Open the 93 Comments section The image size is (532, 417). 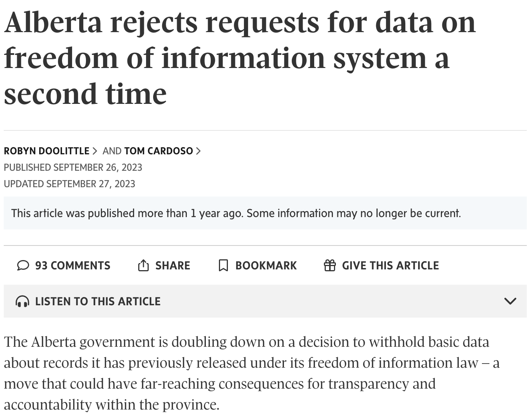[x=72, y=265]
